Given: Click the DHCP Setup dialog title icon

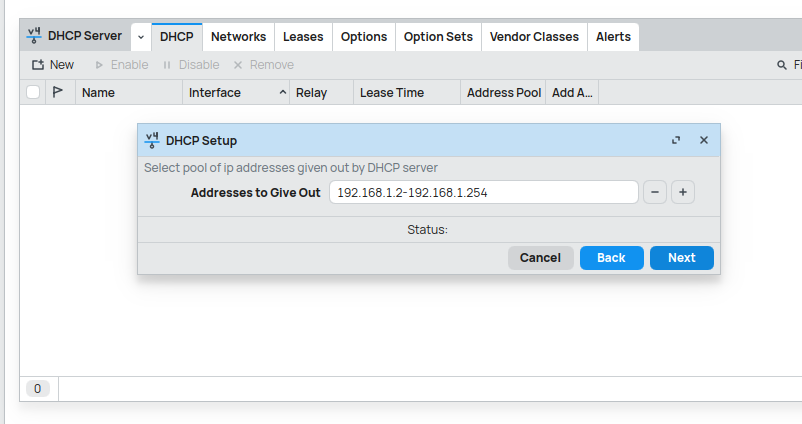Looking at the screenshot, I should click(x=153, y=140).
